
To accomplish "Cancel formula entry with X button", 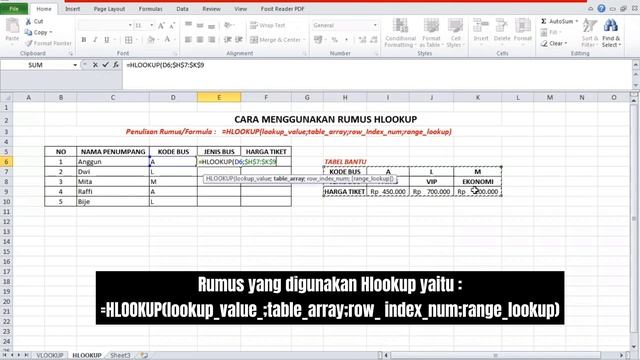I will click(x=95, y=65).
